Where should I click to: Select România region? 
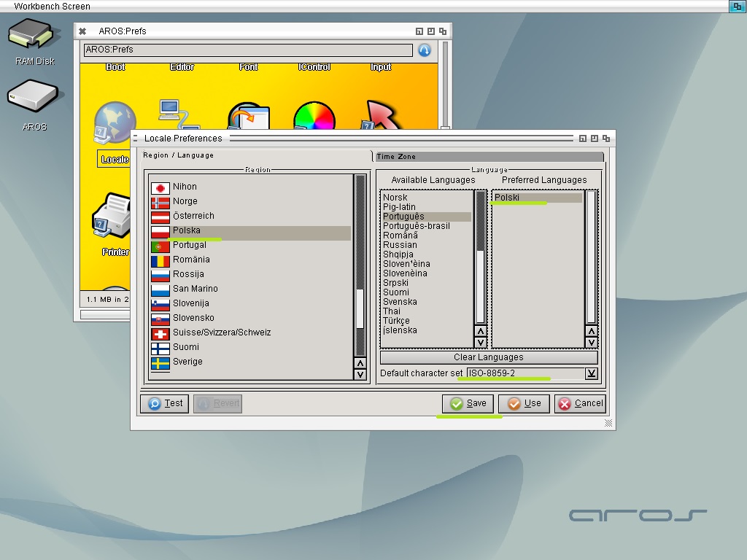coord(251,260)
